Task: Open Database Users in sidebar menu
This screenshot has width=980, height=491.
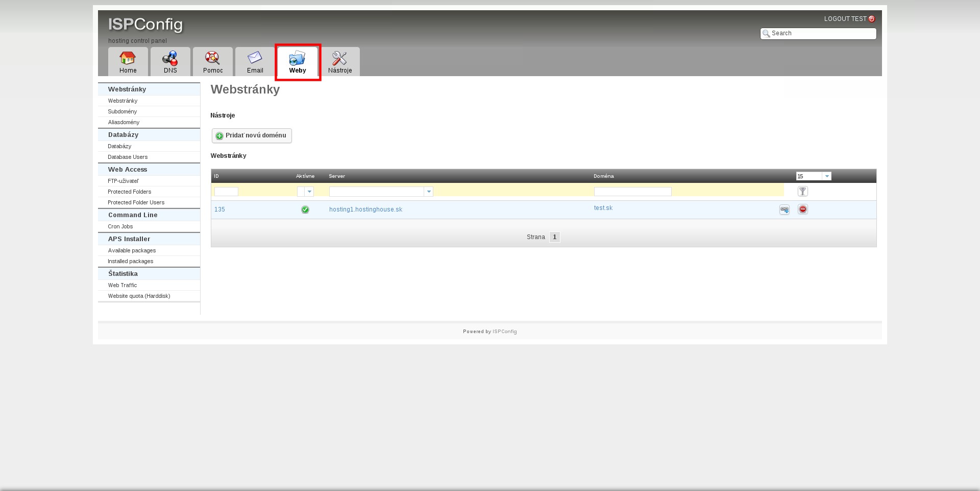Action: pyautogui.click(x=128, y=157)
